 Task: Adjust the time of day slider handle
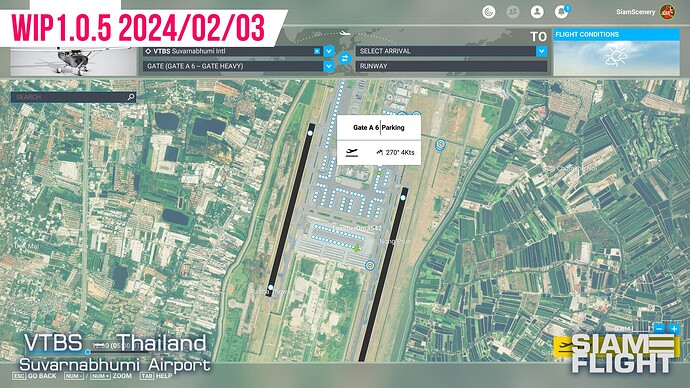coord(88,352)
